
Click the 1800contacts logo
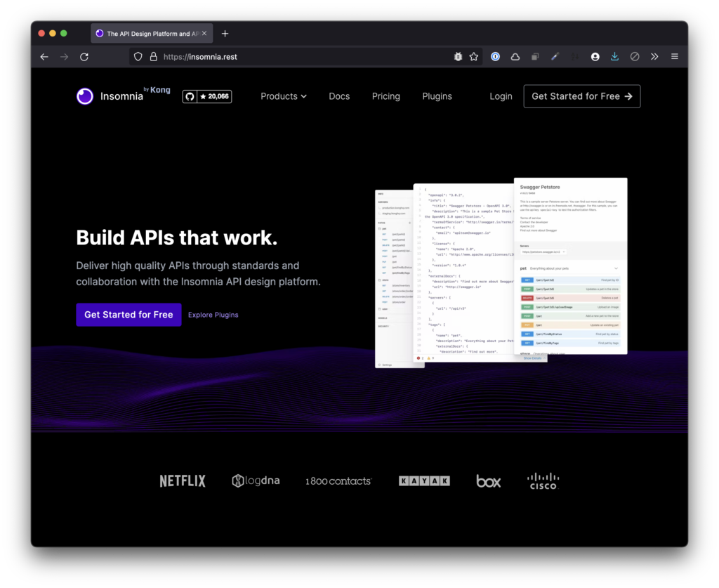[338, 481]
